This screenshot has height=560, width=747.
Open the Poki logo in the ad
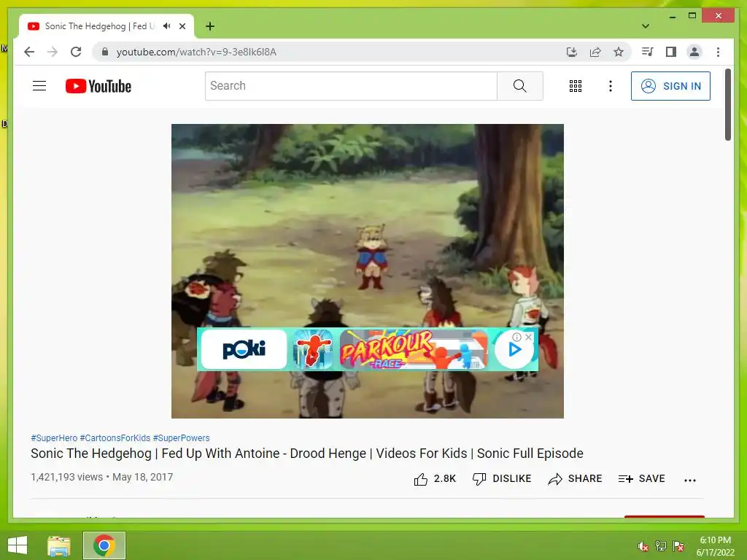click(244, 349)
